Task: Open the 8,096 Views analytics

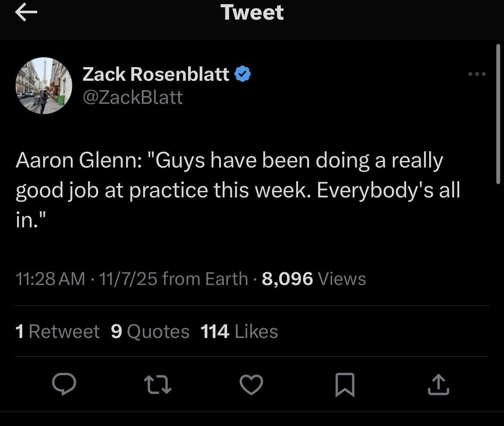Action: (314, 279)
